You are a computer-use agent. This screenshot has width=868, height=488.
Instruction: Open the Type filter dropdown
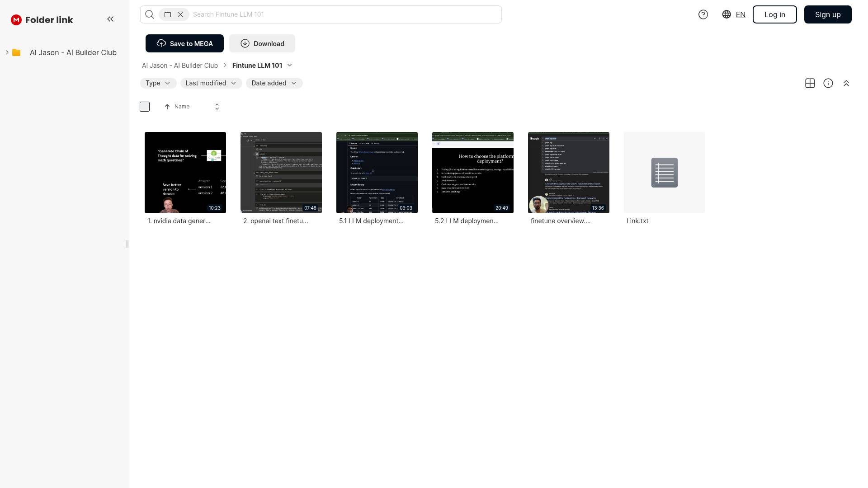[158, 83]
